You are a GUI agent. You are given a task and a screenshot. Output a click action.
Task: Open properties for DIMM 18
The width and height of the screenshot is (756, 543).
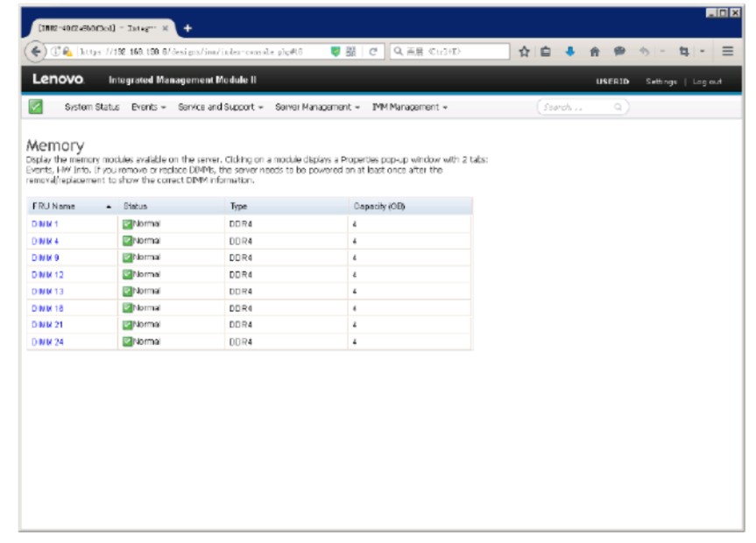pos(47,308)
